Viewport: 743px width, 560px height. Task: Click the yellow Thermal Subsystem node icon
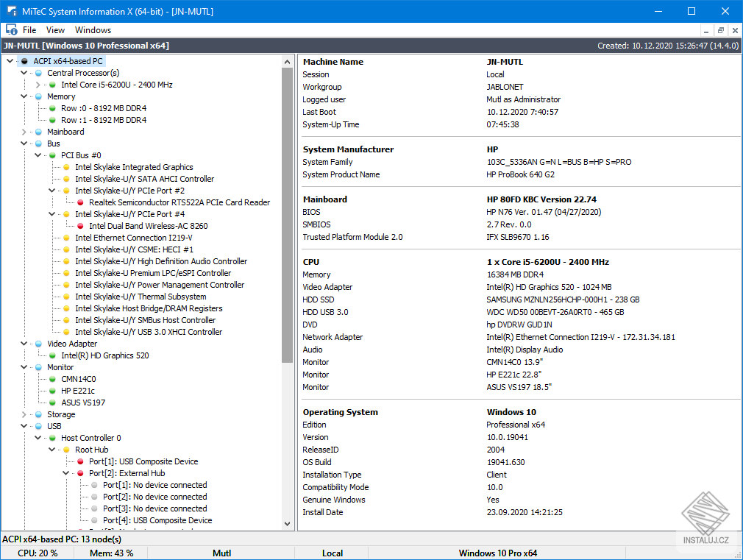67,297
